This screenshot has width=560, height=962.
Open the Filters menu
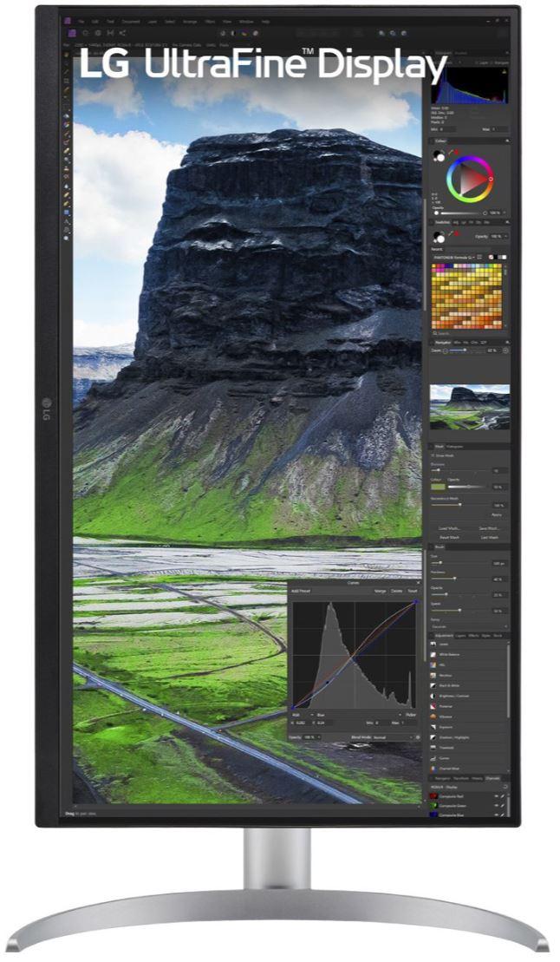(210, 22)
